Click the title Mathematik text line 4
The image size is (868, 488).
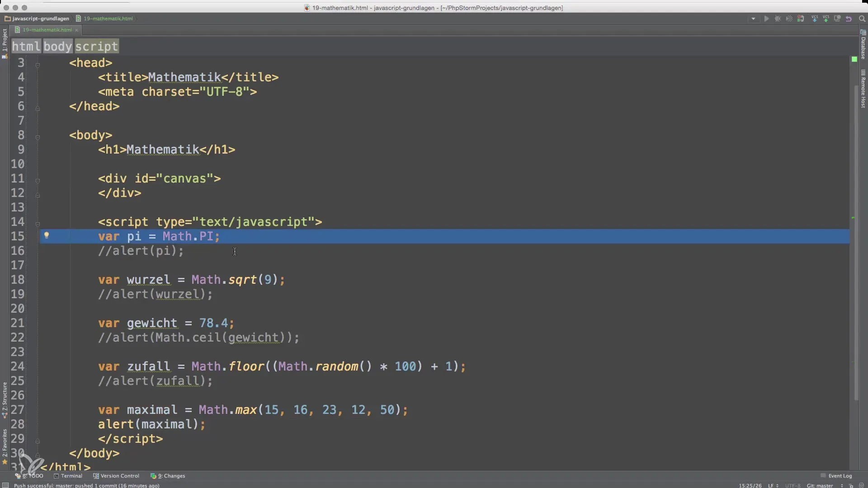(184, 77)
